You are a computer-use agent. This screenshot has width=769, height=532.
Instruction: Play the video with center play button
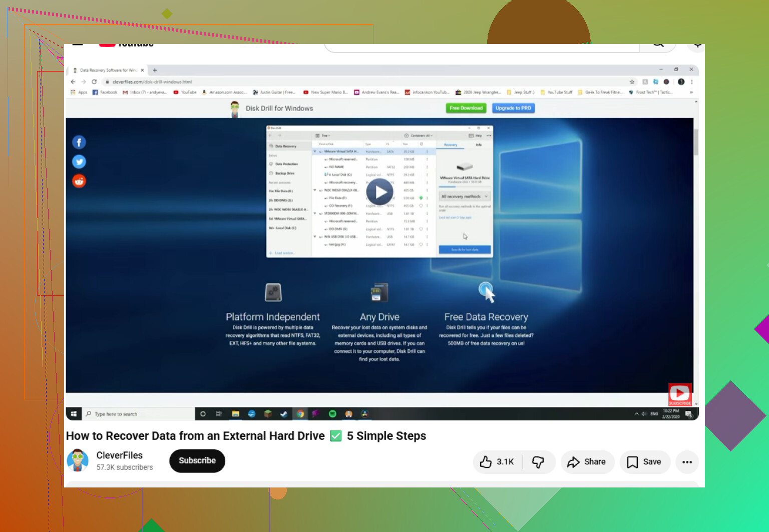pyautogui.click(x=379, y=192)
